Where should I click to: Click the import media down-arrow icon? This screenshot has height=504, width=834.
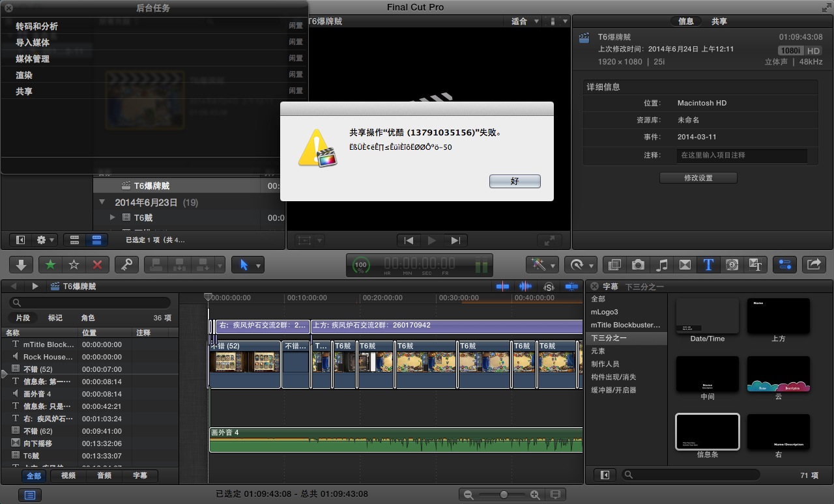[x=21, y=264]
